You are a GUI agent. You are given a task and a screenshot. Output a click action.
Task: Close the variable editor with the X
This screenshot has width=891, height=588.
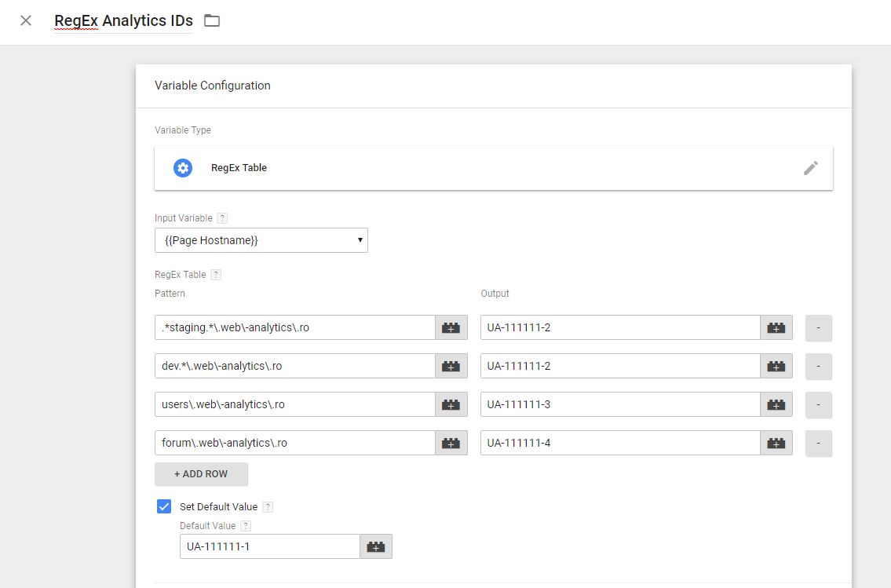(x=25, y=21)
